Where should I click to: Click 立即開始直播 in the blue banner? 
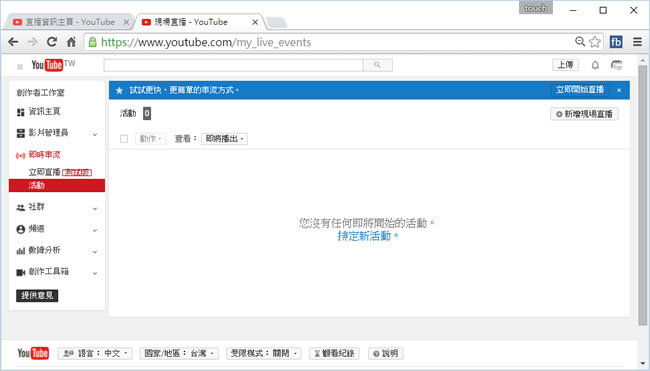click(580, 90)
